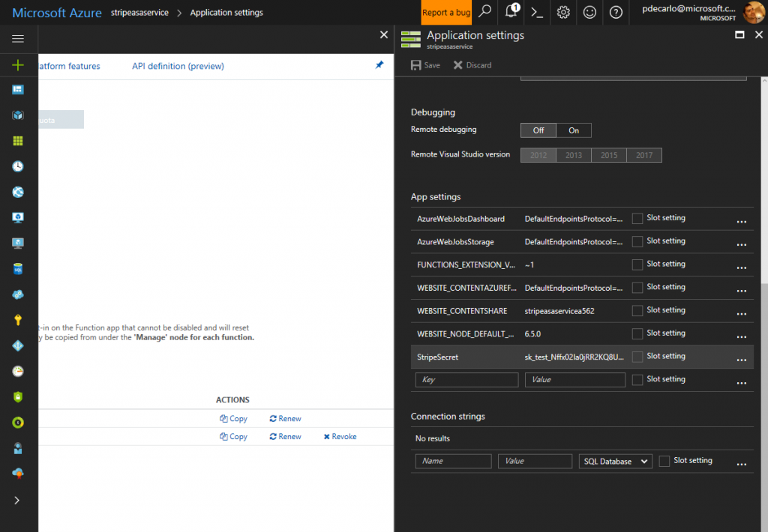Open the App Services globe icon
The image size is (768, 532).
pyautogui.click(x=18, y=192)
